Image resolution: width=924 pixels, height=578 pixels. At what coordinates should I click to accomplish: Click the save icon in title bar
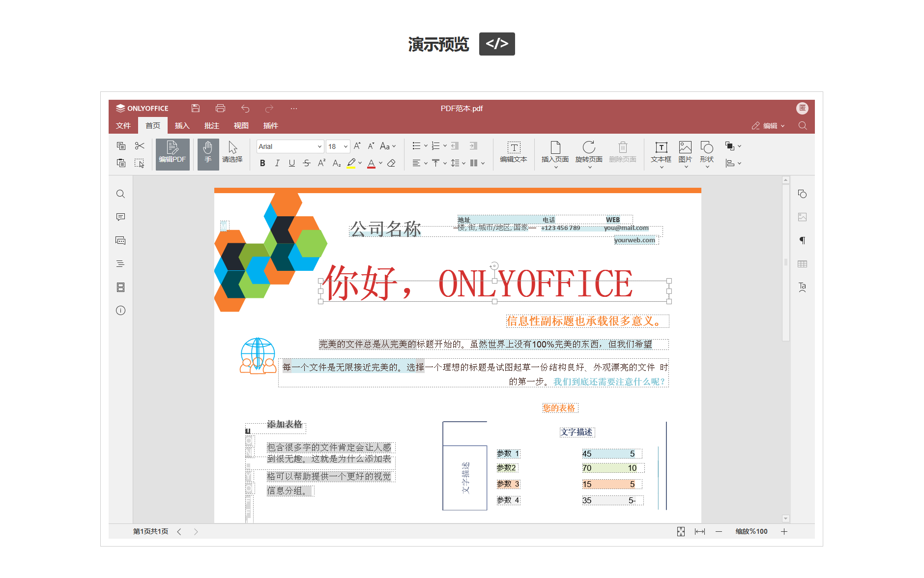tap(196, 108)
